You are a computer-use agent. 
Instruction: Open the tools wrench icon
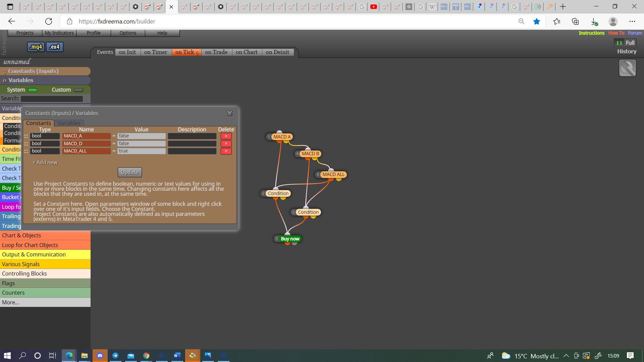point(627,68)
